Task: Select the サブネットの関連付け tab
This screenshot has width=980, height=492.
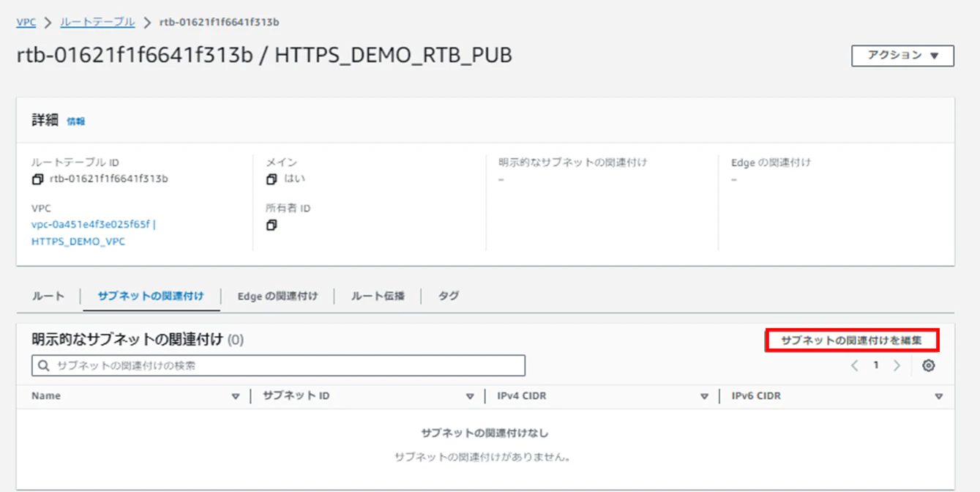Action: click(x=151, y=296)
